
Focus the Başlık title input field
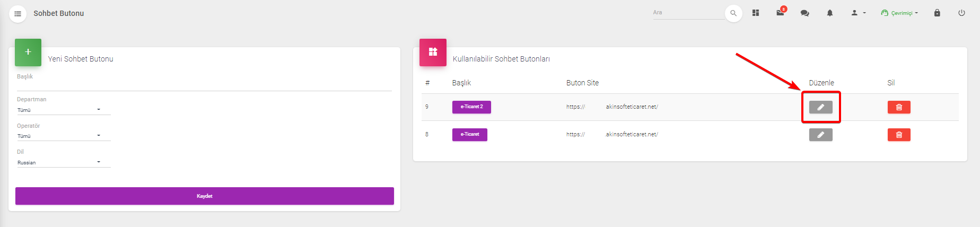coord(204,85)
